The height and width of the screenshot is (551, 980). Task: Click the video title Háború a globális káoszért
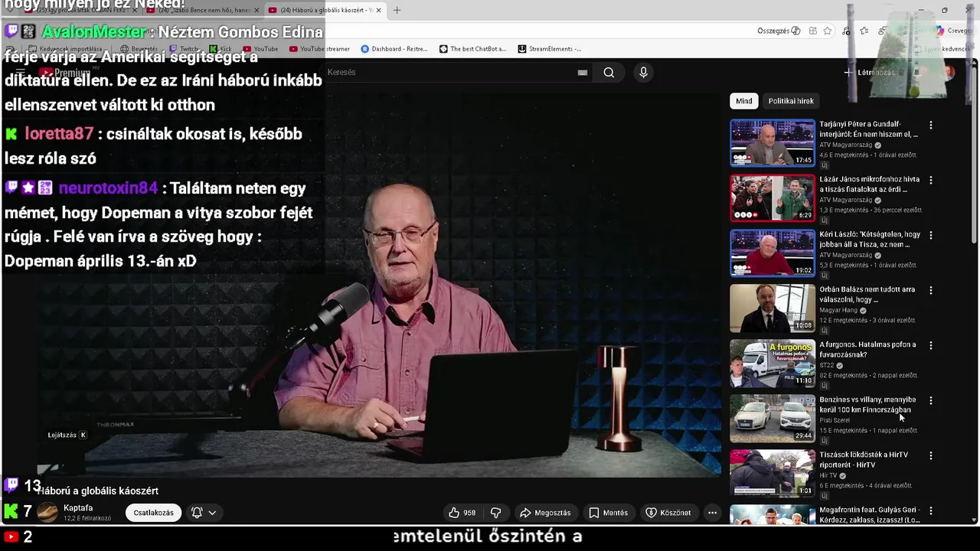[x=97, y=491]
